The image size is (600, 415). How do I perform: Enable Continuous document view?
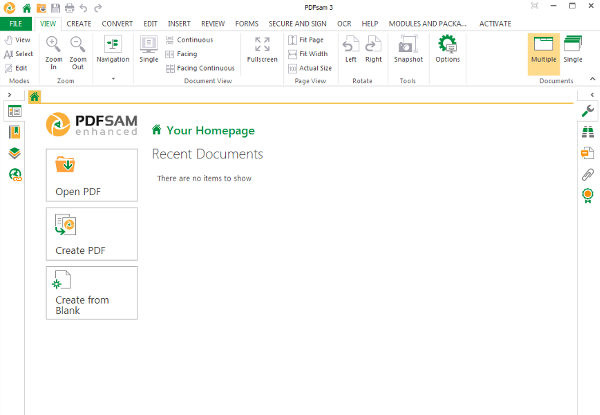coord(189,40)
